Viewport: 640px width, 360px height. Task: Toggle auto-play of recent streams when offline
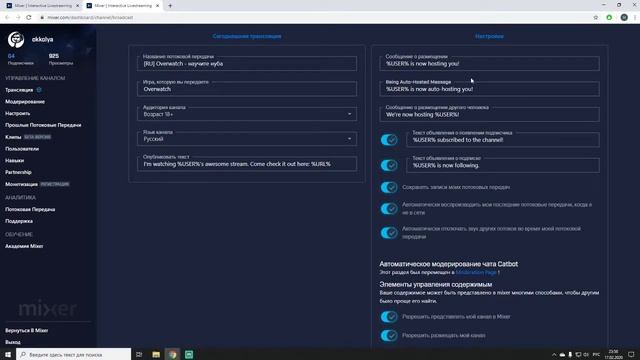(389, 209)
